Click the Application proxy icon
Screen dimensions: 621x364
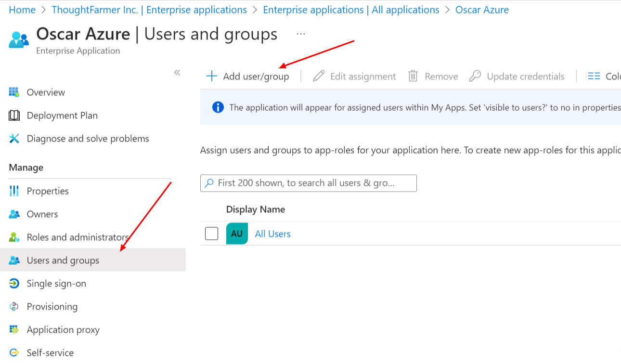[x=14, y=330]
